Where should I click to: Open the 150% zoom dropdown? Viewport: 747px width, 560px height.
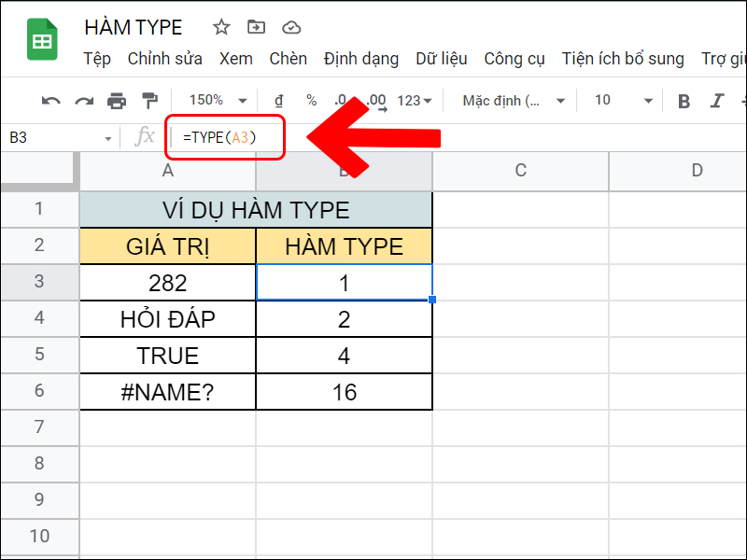(218, 100)
